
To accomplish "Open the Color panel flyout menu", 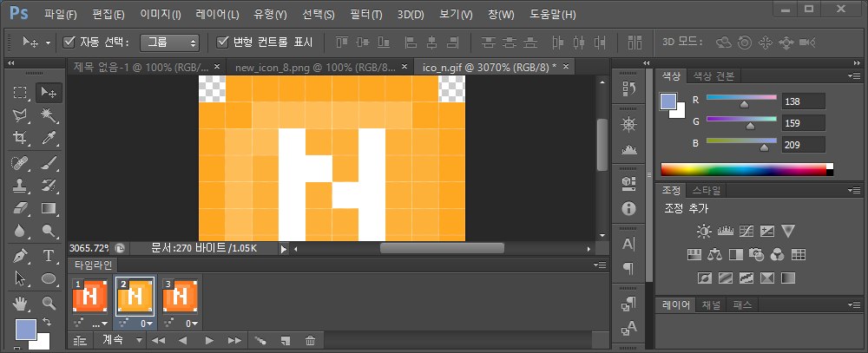I will pyautogui.click(x=853, y=75).
